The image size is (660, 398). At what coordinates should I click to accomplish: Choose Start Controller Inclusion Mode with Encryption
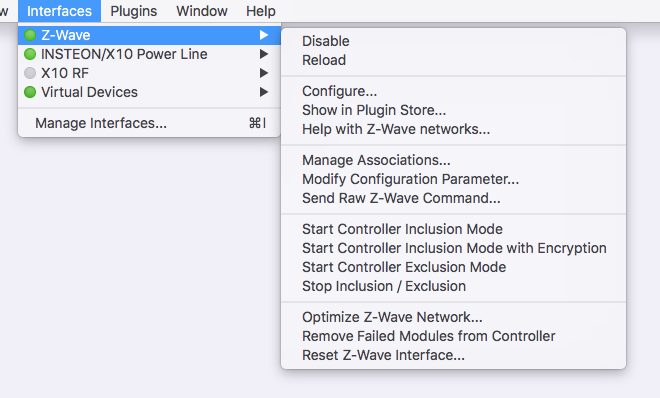point(454,248)
